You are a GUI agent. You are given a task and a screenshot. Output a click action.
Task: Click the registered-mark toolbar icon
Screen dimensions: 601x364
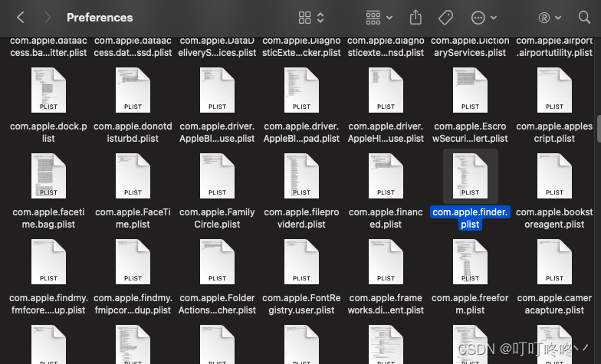pyautogui.click(x=544, y=18)
